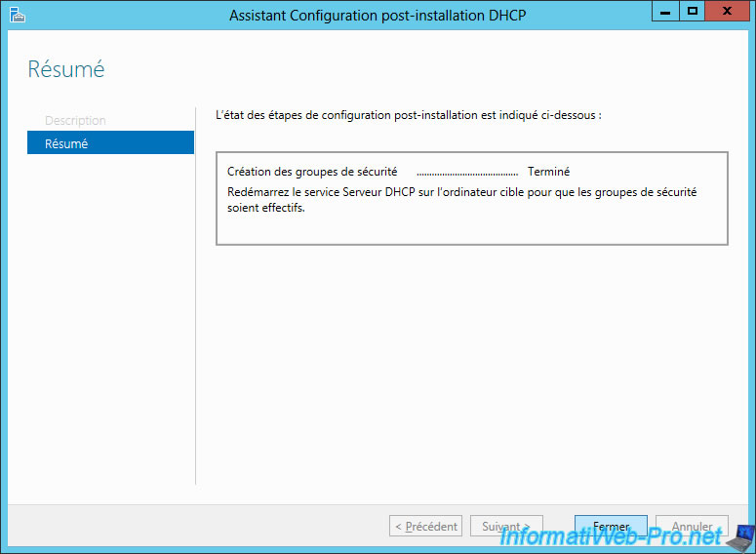This screenshot has height=554, width=756.
Task: Click the 'Redémarrez le service Serveur DHCP' message
Action: pos(462,200)
